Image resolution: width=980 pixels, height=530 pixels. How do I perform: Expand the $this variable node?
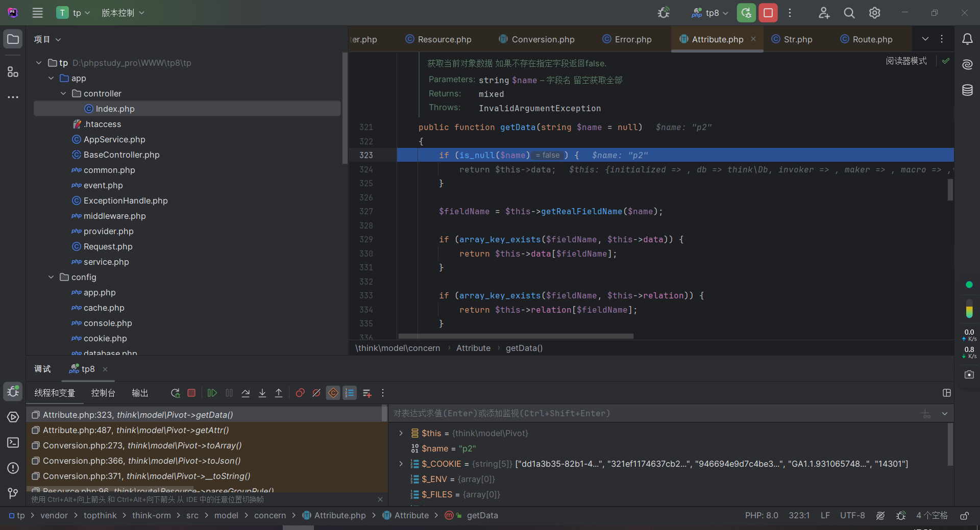click(401, 433)
